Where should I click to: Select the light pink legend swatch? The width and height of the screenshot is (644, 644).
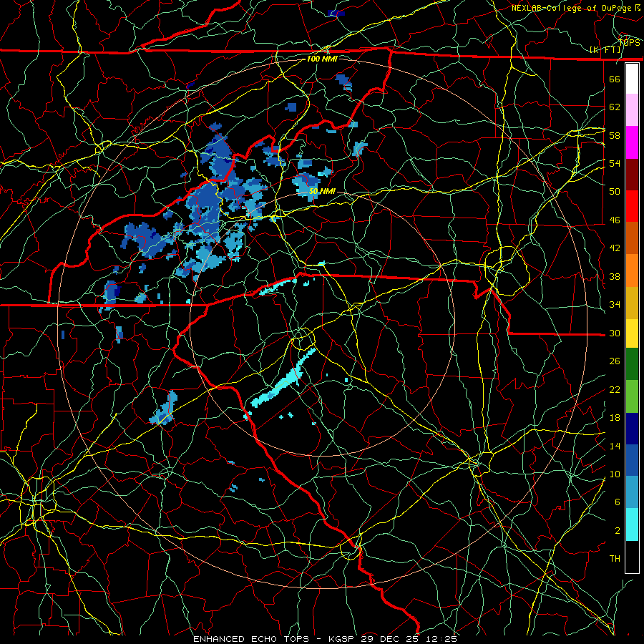pos(632,109)
